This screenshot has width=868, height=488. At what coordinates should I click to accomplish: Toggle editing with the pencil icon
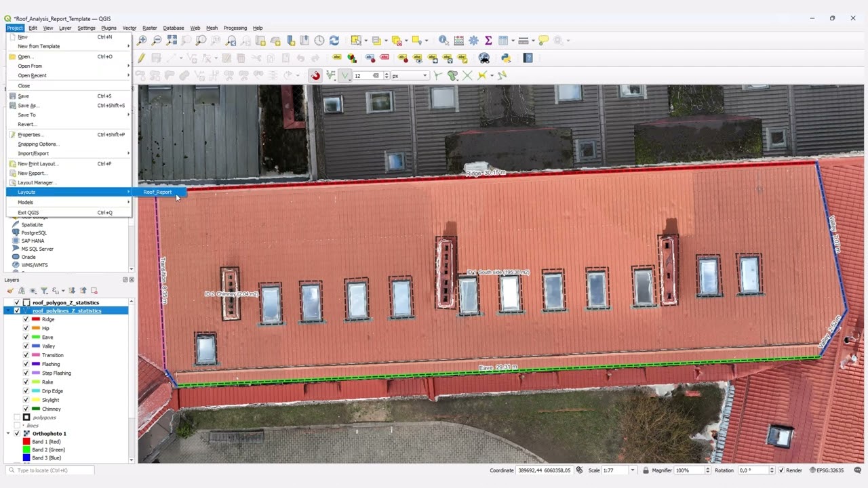[142, 58]
